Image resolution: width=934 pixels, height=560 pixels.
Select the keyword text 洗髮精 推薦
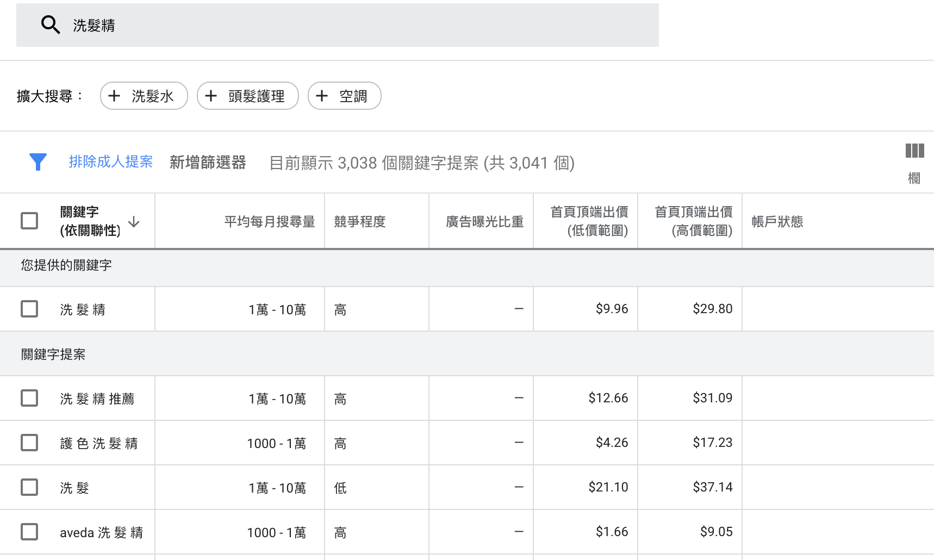(97, 399)
